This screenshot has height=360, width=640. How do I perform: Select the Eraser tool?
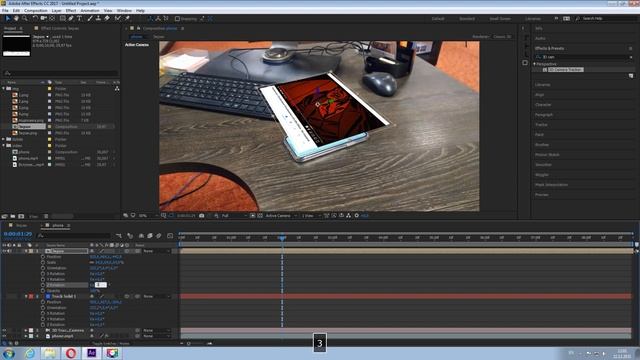107,18
